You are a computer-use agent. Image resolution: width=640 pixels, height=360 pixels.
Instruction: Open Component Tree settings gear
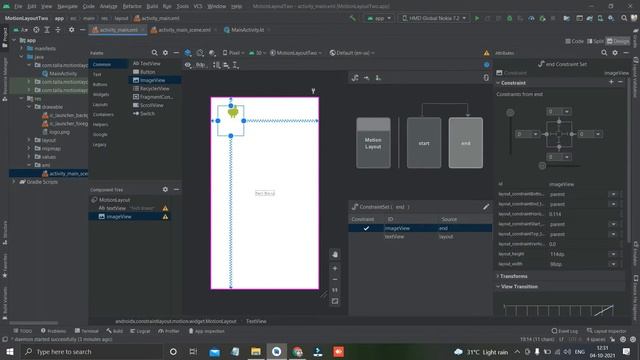pos(165,189)
